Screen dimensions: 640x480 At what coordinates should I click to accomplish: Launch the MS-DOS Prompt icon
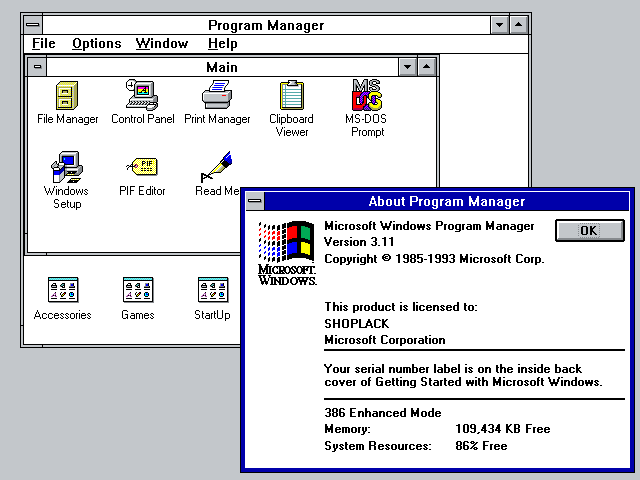tap(367, 95)
